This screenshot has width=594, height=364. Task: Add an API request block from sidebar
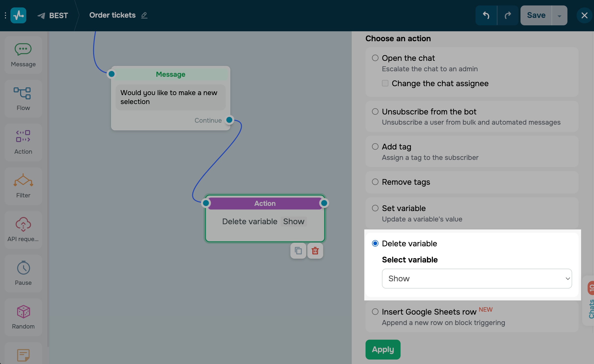pyautogui.click(x=23, y=230)
